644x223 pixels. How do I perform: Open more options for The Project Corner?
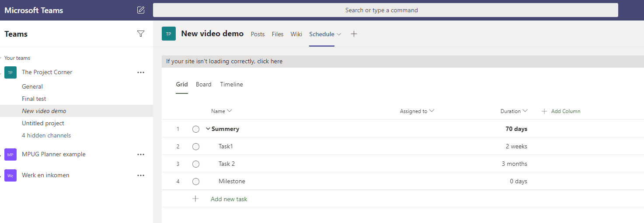click(x=141, y=72)
